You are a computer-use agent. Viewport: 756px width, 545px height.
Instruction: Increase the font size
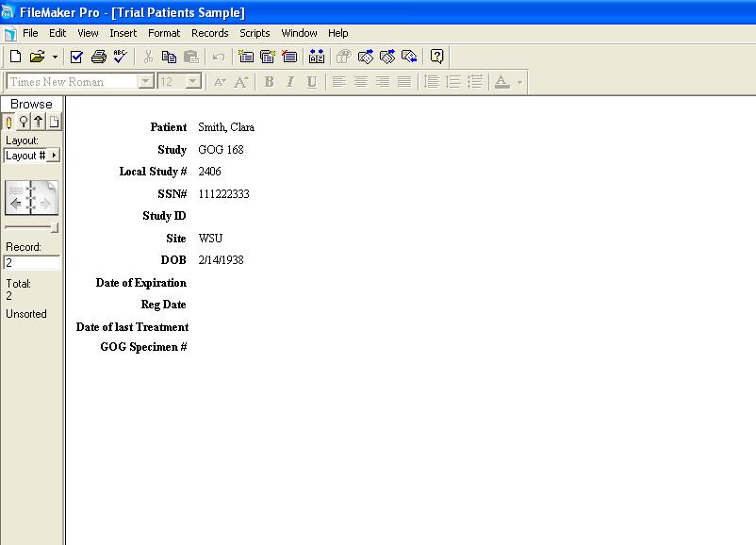[x=241, y=82]
